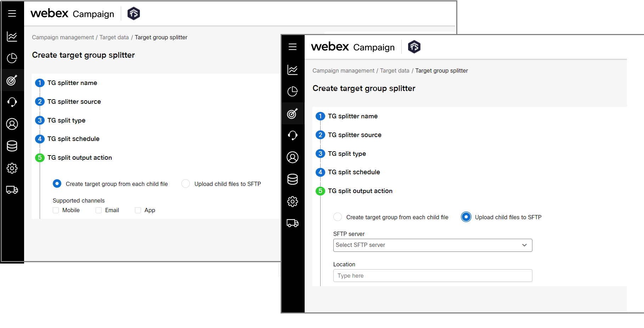
Task: Click 'Create target group splitter' heading in front window
Action: (364, 88)
